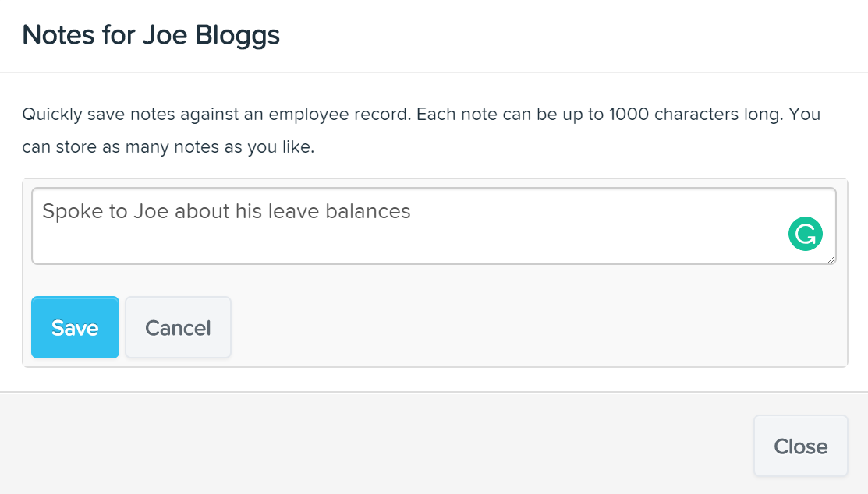The width and height of the screenshot is (868, 494).
Task: Click the 'Notes for Joe Bloggs' heading
Action: pos(151,35)
